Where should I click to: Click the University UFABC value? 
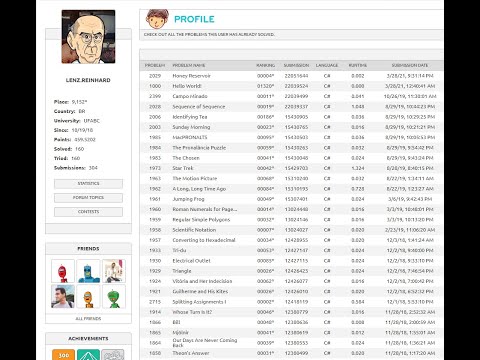pos(92,121)
